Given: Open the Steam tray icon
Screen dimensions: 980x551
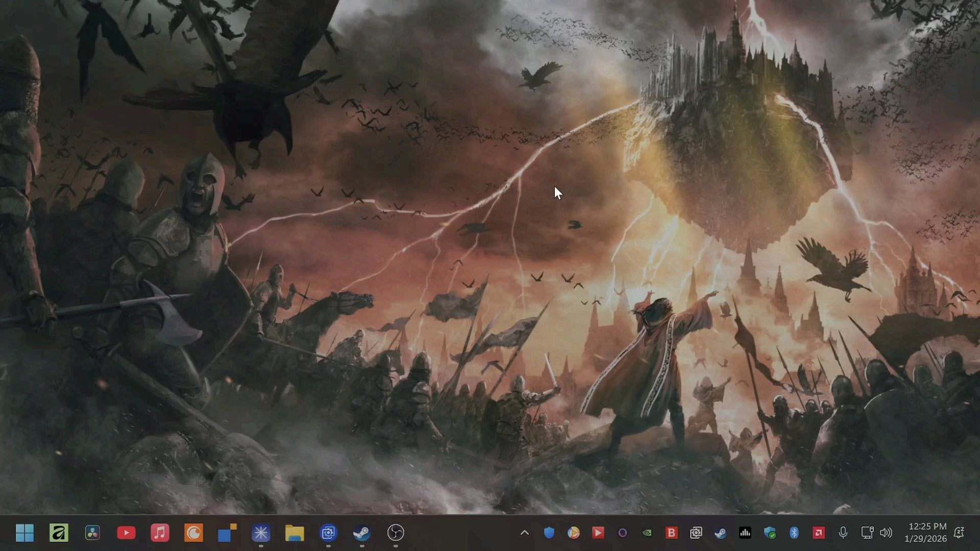Looking at the screenshot, I should click(720, 533).
